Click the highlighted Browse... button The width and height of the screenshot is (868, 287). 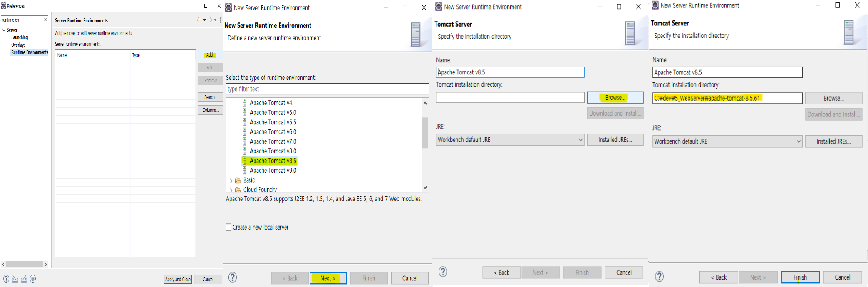coord(615,97)
